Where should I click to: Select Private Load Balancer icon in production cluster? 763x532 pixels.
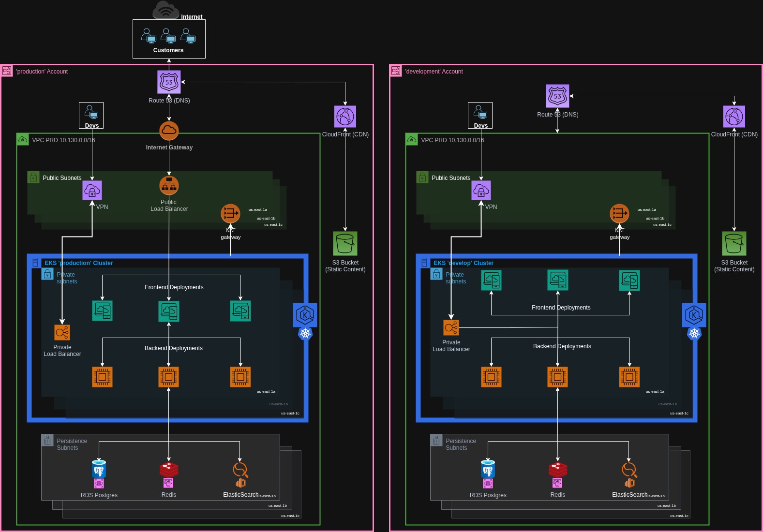coord(62,333)
